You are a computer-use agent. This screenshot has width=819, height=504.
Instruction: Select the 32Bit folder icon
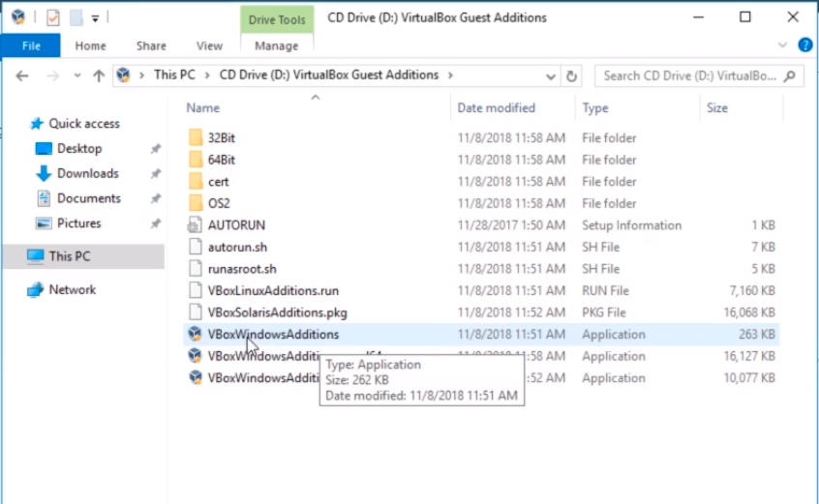(x=196, y=137)
